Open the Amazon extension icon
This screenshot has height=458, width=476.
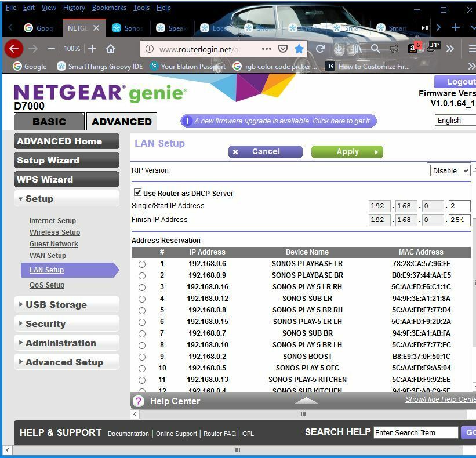tap(413, 48)
